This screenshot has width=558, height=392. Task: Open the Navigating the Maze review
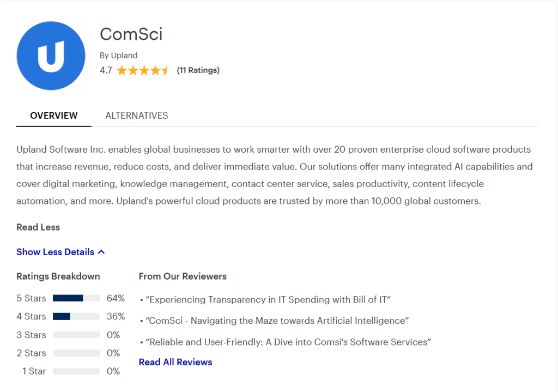[x=278, y=321]
